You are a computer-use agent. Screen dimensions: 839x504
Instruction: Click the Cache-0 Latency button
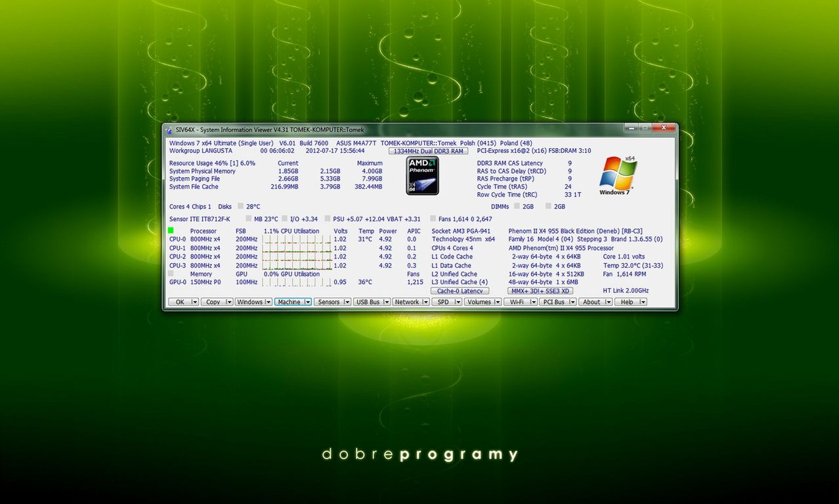click(460, 291)
